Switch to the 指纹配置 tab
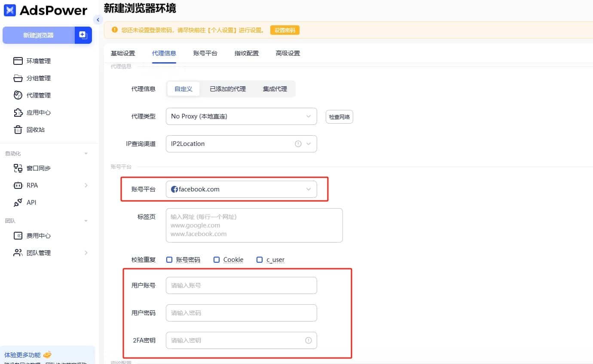Image resolution: width=593 pixels, height=364 pixels. tap(247, 53)
